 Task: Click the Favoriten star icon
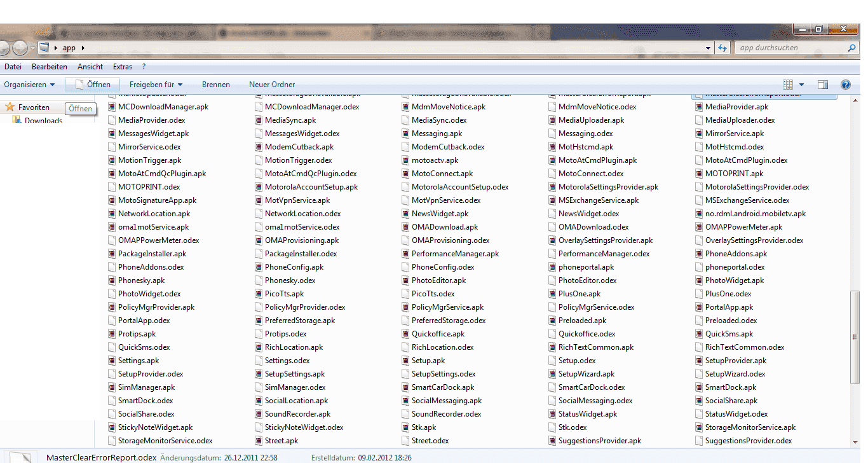(x=10, y=107)
